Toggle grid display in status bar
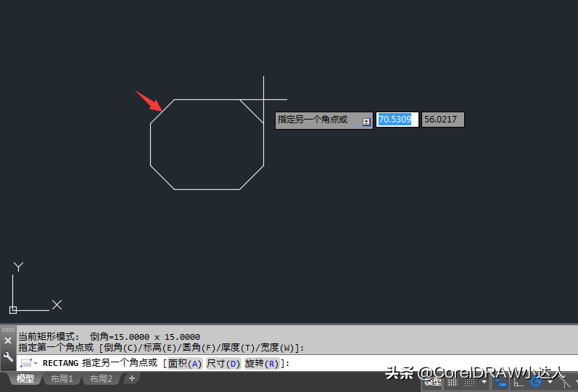 [x=453, y=381]
